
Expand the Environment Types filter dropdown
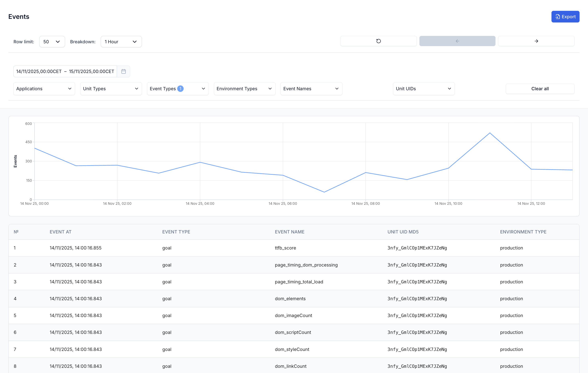coord(244,89)
